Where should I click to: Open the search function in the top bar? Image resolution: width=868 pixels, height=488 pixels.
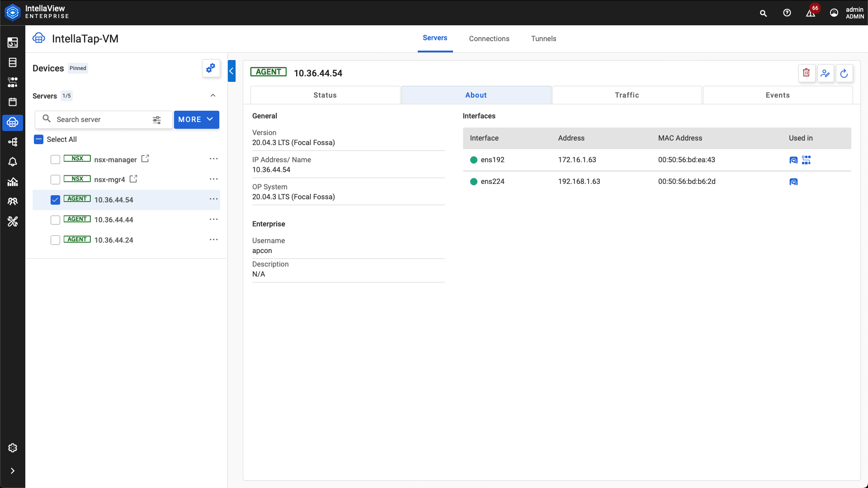tap(763, 13)
